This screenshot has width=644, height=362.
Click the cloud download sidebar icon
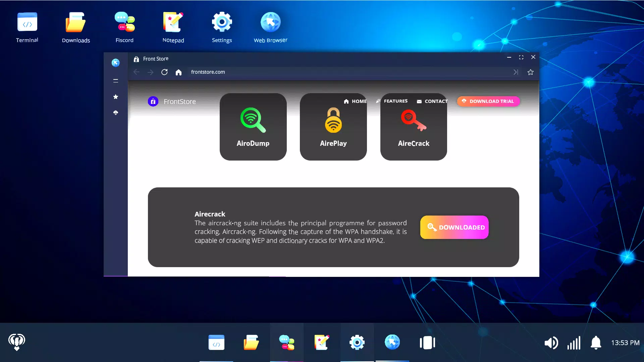[115, 113]
